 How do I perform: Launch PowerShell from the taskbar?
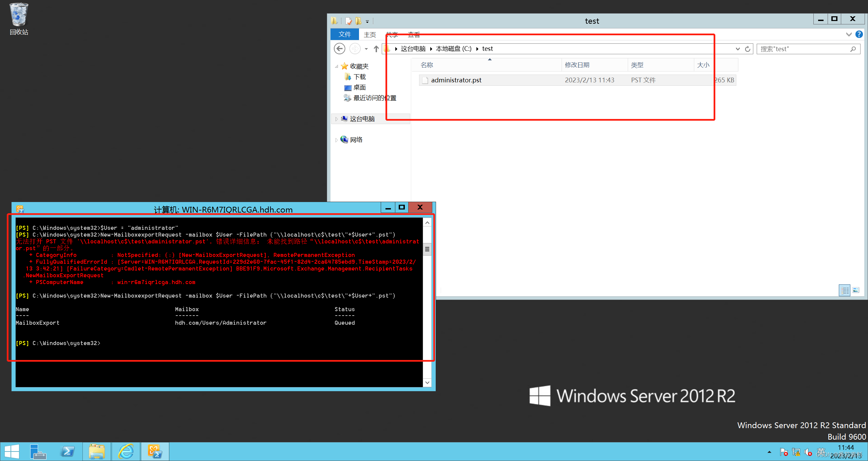pyautogui.click(x=67, y=452)
